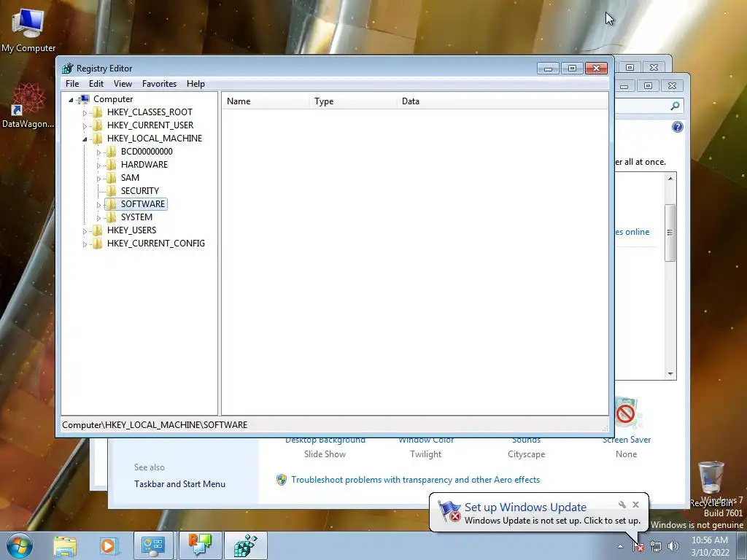Open the Windows Update balloon wrench options

[x=622, y=505]
